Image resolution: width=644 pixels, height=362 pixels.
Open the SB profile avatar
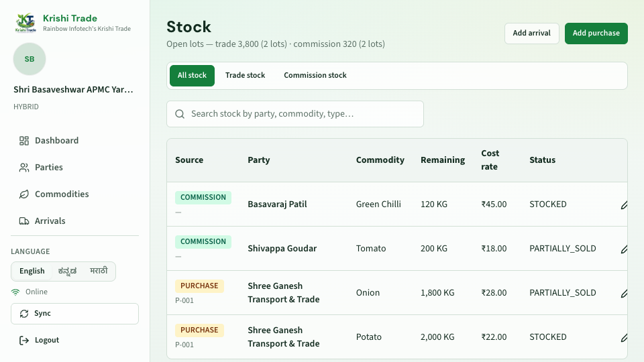pos(29,59)
